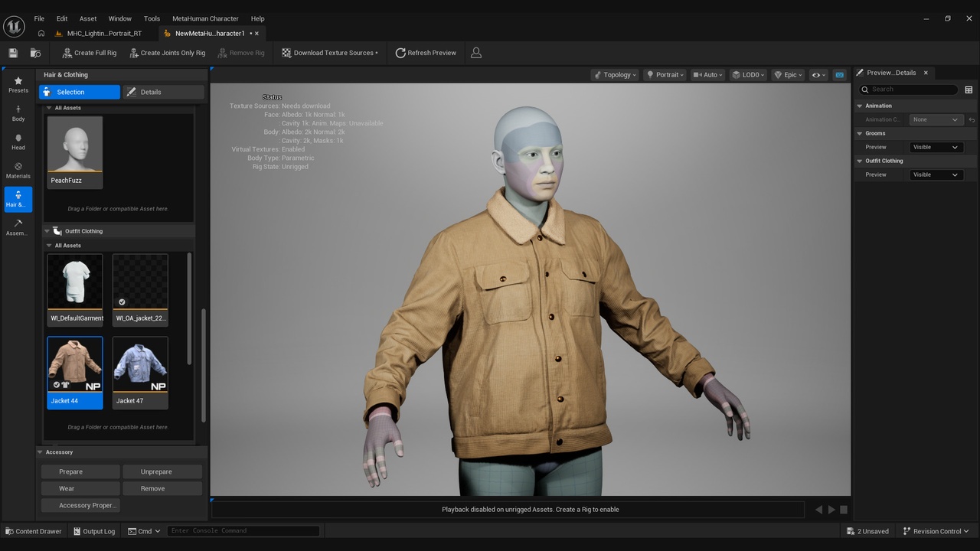Image resolution: width=980 pixels, height=551 pixels.
Task: Open the Cmd console type dropdown
Action: tap(145, 531)
